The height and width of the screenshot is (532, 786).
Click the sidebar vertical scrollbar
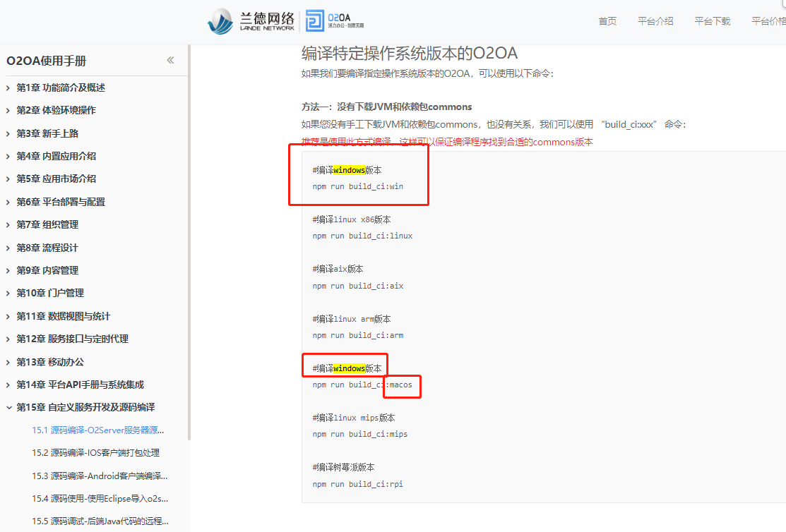point(189,243)
